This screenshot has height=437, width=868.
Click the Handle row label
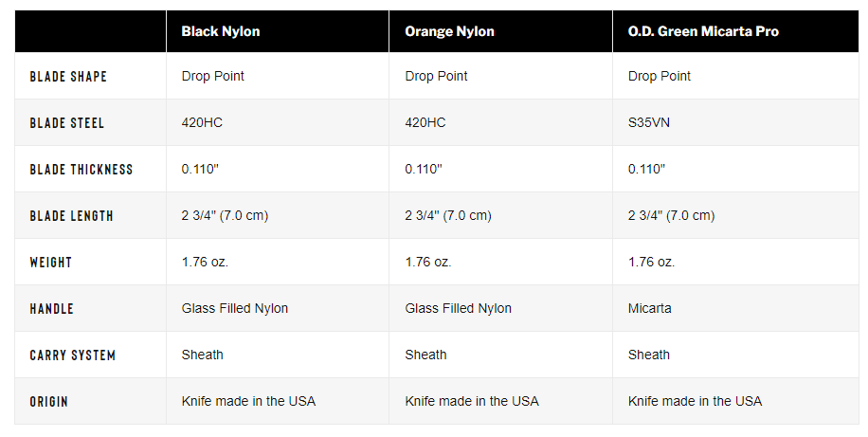pyautogui.click(x=51, y=309)
